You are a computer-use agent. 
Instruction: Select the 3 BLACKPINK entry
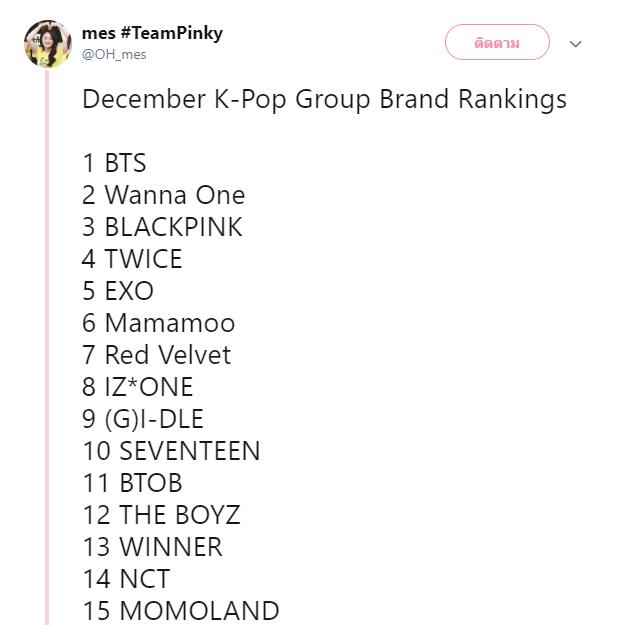(x=162, y=227)
